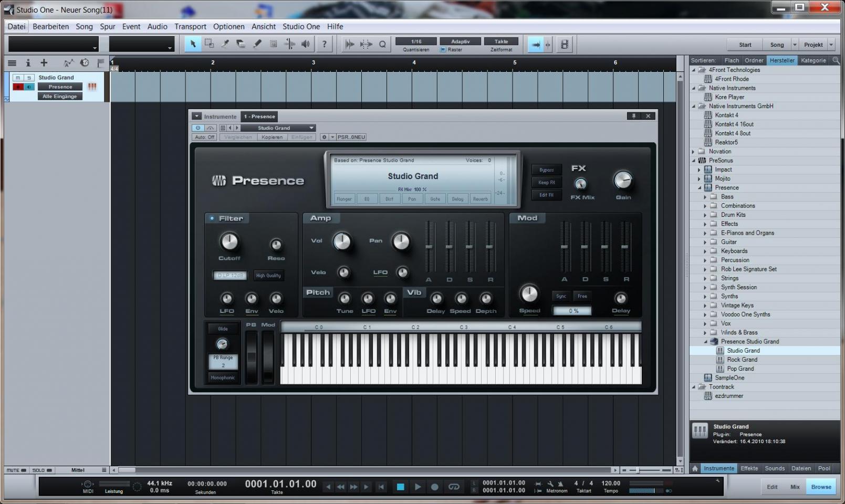
Task: Click the FX Gain knob
Action: (623, 181)
